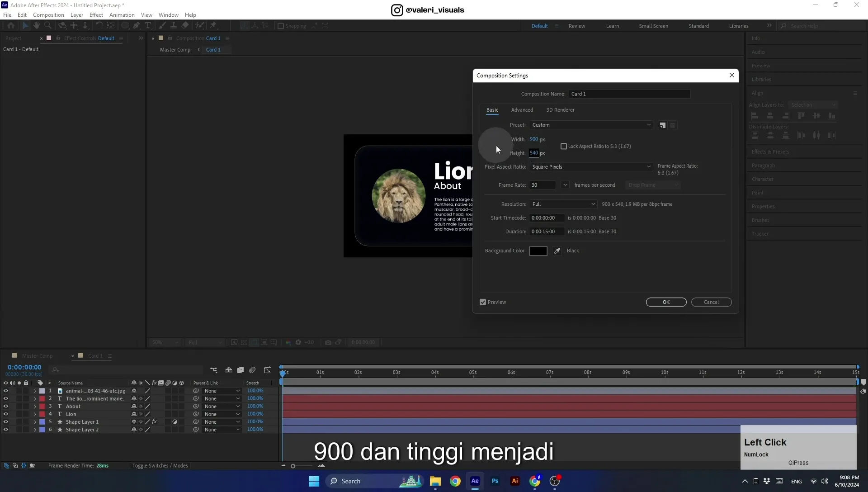The width and height of the screenshot is (868, 492).
Task: Click Toggle Switches / Modes
Action: coord(160,466)
